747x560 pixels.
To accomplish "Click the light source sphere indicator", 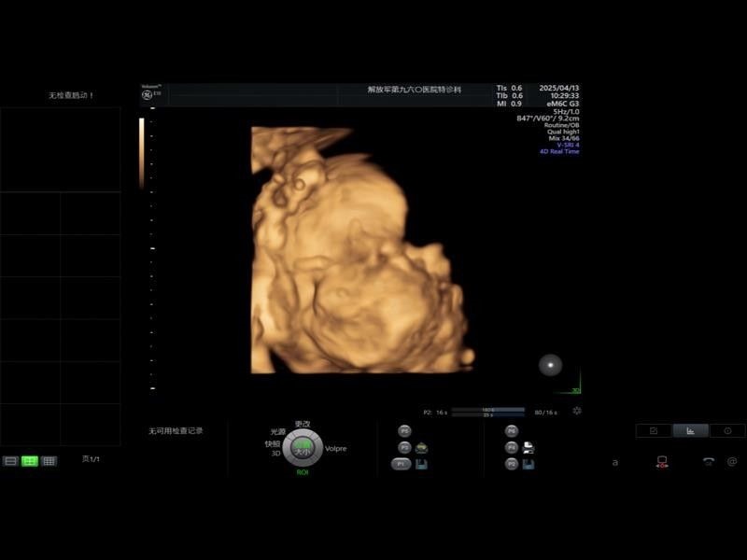I will (x=550, y=365).
